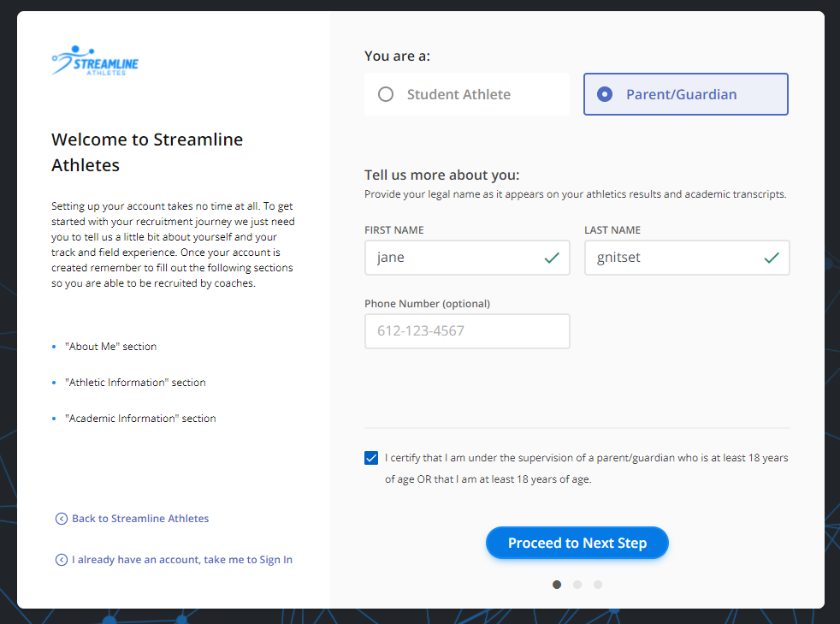Image resolution: width=840 pixels, height=624 pixels.
Task: Click the "About Me" section list item
Action: pyautogui.click(x=111, y=347)
